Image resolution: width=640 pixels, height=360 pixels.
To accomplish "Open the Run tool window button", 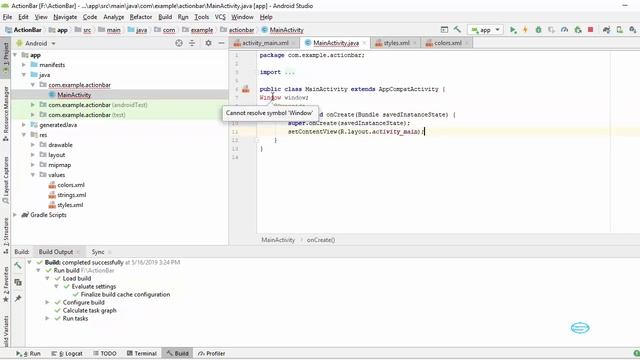I will pos(28,353).
